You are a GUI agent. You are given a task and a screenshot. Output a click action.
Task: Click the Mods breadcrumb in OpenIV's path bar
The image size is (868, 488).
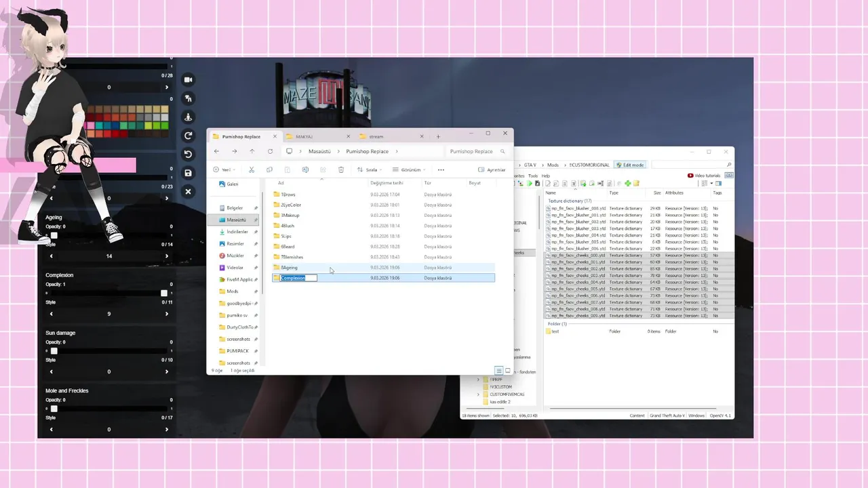click(x=553, y=165)
